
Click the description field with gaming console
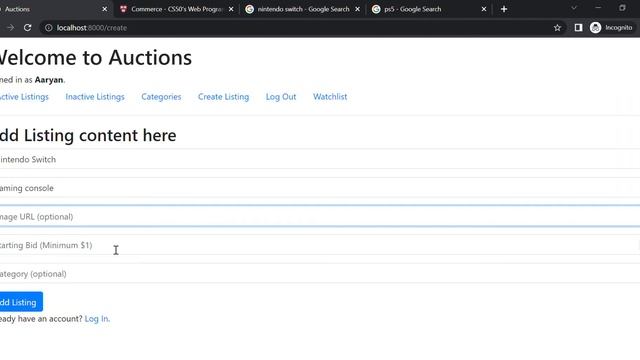pyautogui.click(x=320, y=188)
